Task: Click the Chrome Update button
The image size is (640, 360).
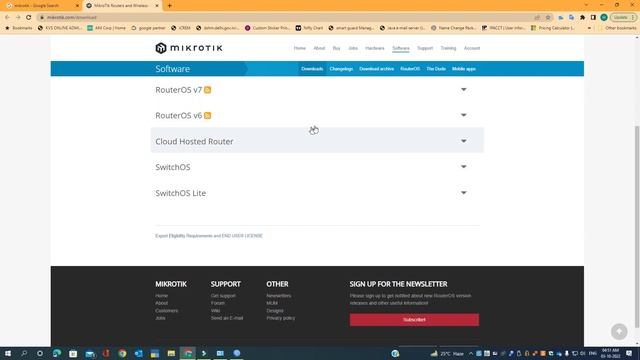Action: pos(623,18)
